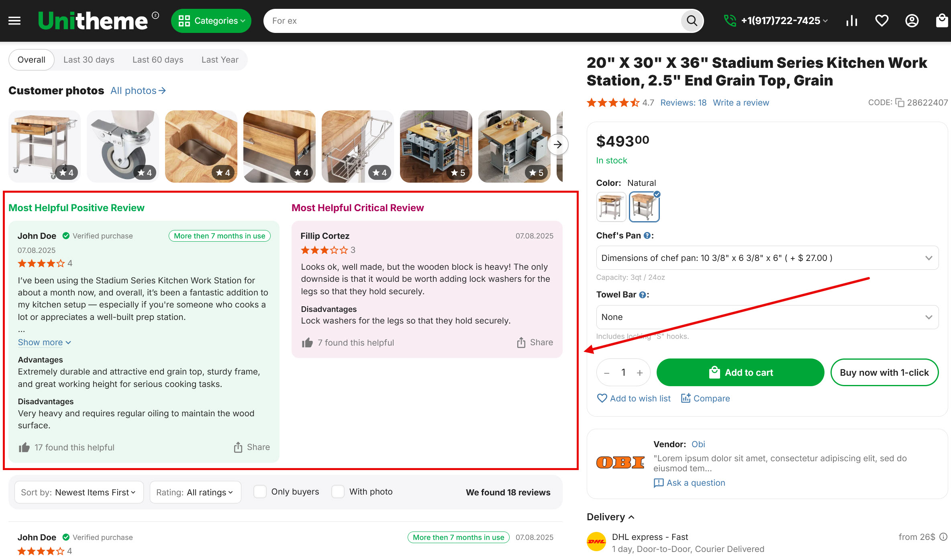
Task: Open the hamburger menu icon
Action: coord(14,20)
